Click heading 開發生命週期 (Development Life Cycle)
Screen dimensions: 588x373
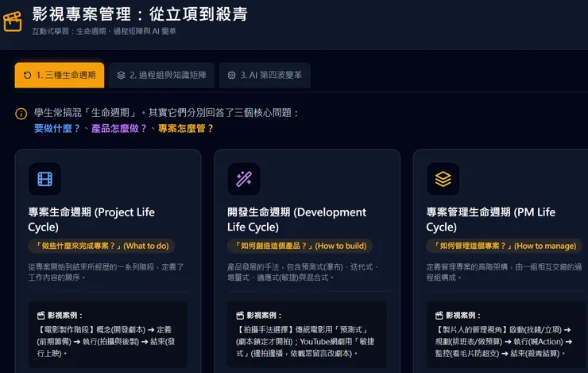point(296,220)
